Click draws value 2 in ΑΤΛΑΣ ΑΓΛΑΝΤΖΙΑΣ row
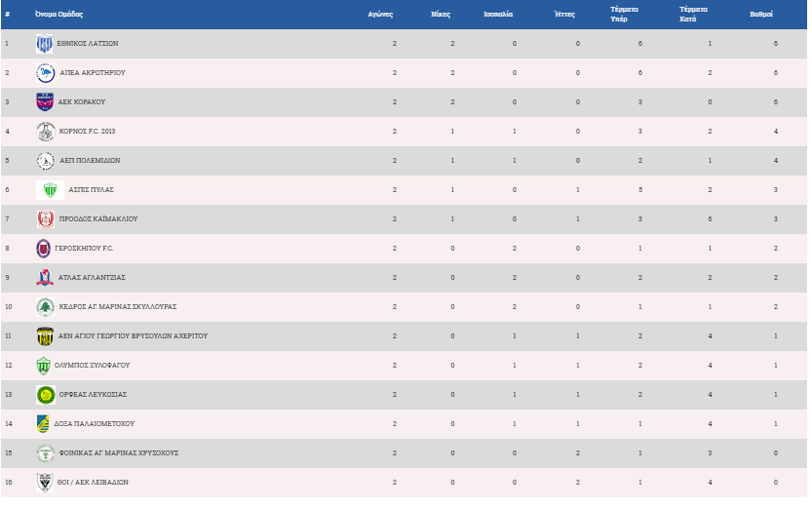812x508 pixels. click(515, 278)
